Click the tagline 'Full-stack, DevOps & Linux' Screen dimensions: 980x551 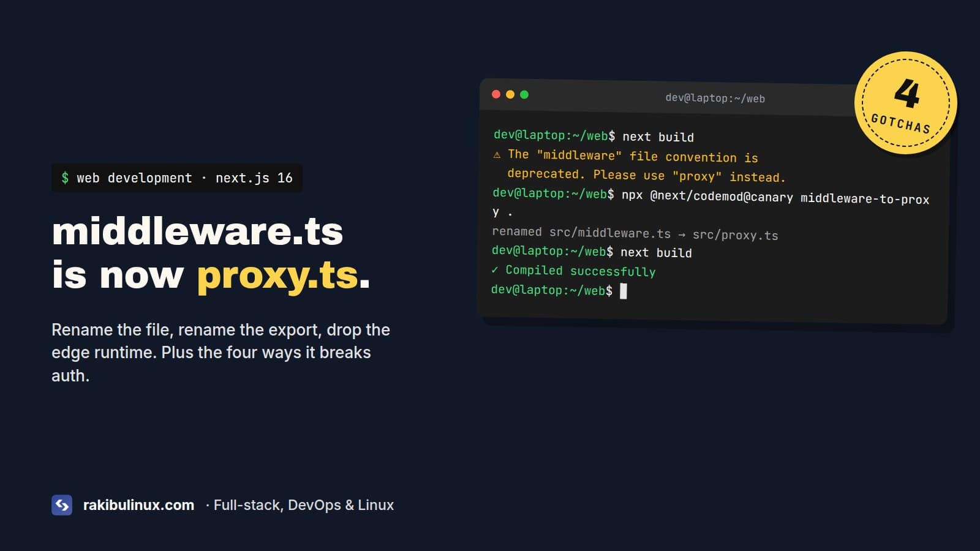pos(303,505)
